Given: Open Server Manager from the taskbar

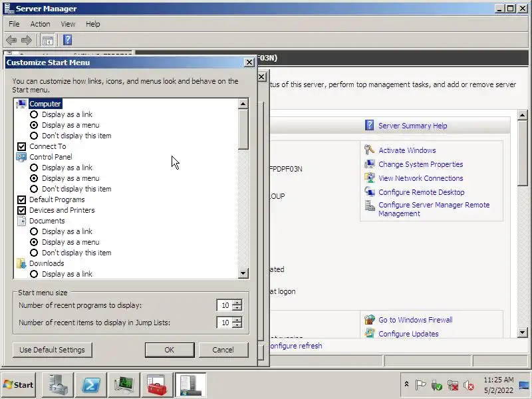Looking at the screenshot, I should click(57, 385).
